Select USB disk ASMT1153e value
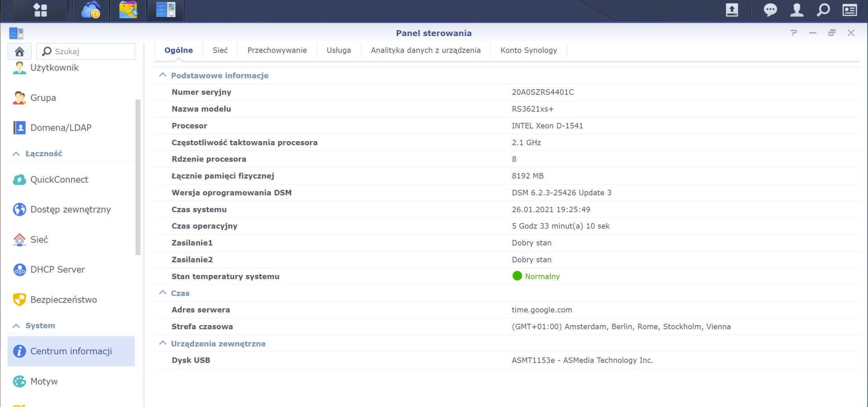868x407 pixels. [x=582, y=360]
